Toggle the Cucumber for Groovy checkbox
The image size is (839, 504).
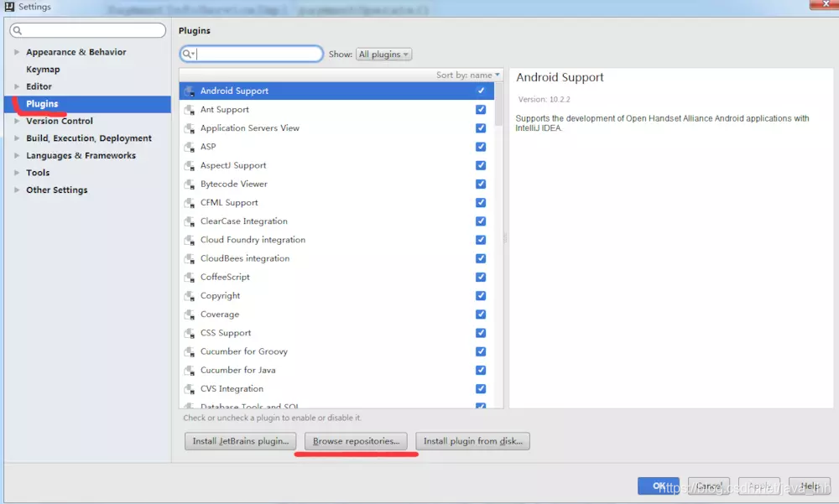coord(481,351)
